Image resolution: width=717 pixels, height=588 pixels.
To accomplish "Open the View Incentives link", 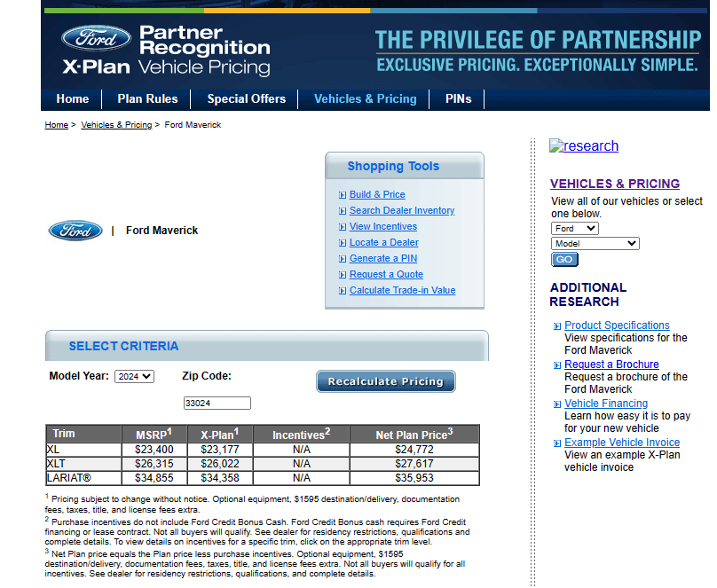I will pyautogui.click(x=383, y=227).
